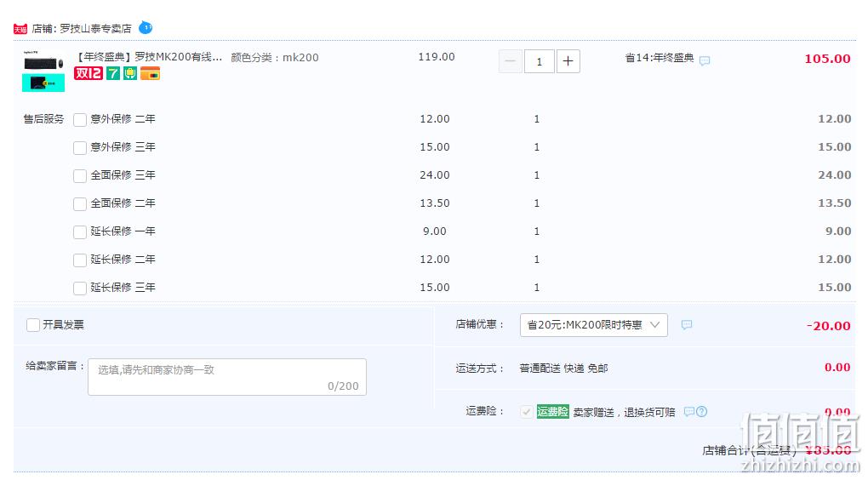Click the Logitech MK200 product thumbnail
This screenshot has height=480, width=868.
click(43, 71)
